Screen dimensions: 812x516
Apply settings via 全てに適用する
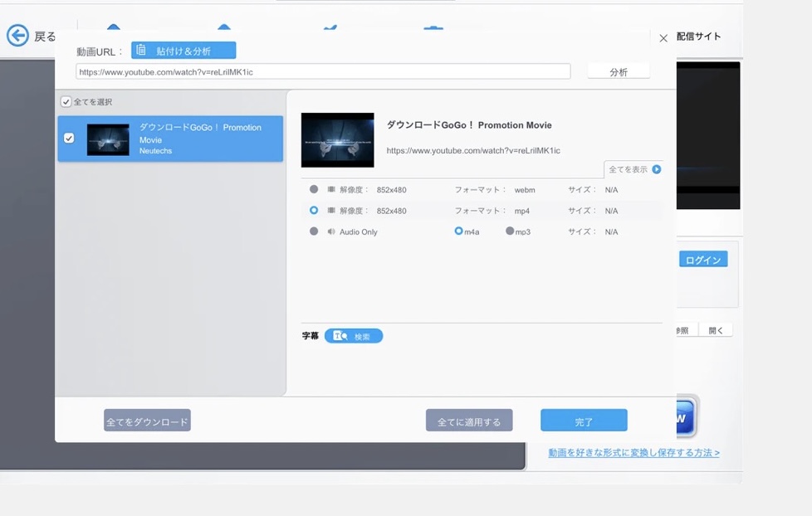[x=469, y=420]
